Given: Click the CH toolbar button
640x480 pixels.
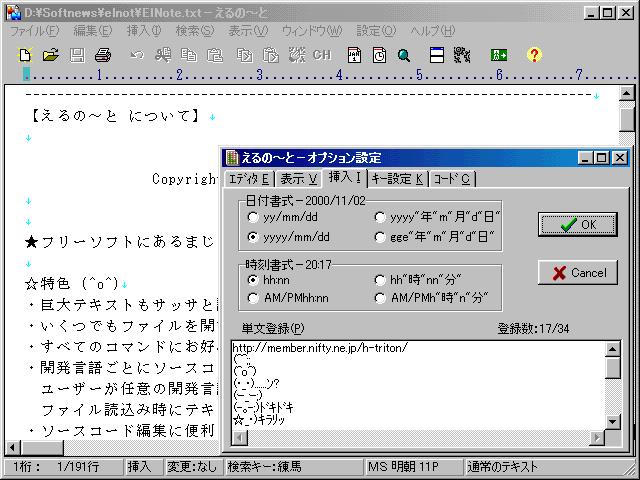Looking at the screenshot, I should (x=322, y=55).
